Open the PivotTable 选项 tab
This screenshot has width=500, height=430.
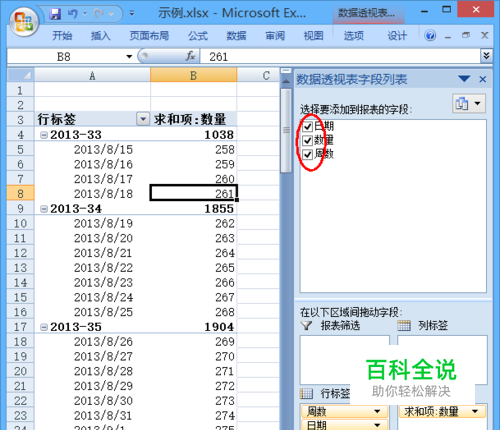coord(353,35)
